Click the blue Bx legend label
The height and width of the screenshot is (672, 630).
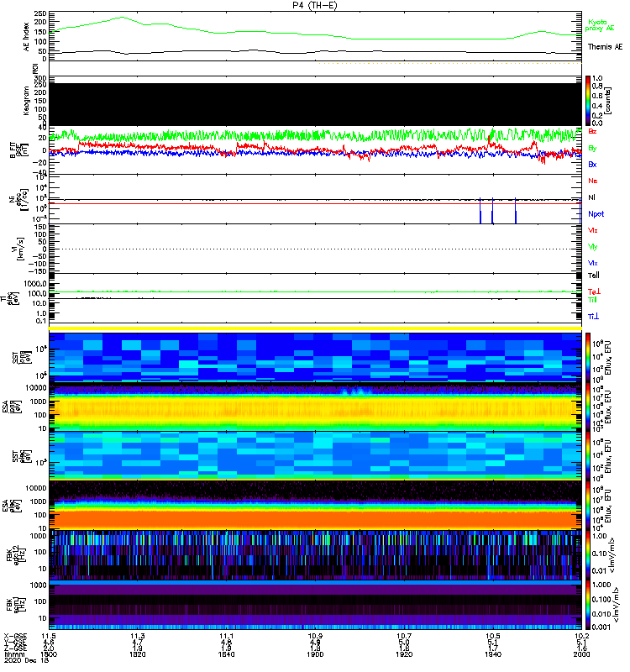593,165
